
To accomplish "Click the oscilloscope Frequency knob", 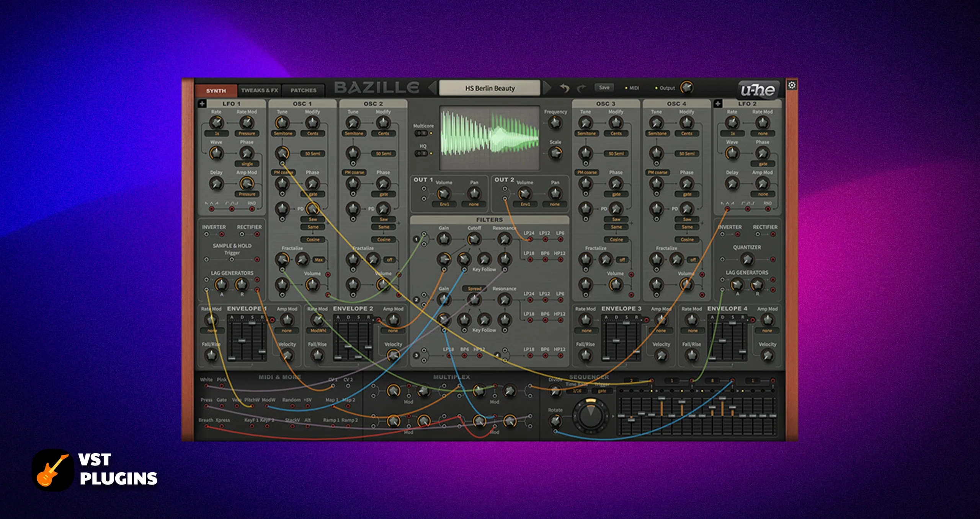I will [x=555, y=123].
